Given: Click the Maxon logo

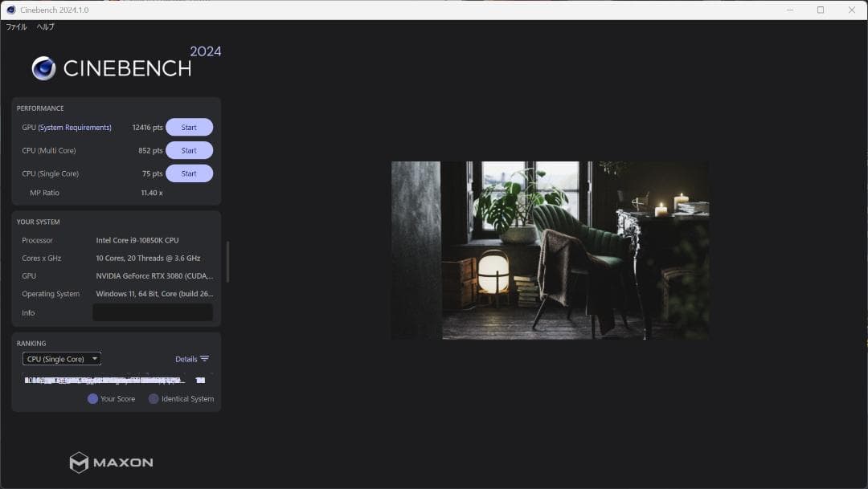Looking at the screenshot, I should (x=111, y=463).
